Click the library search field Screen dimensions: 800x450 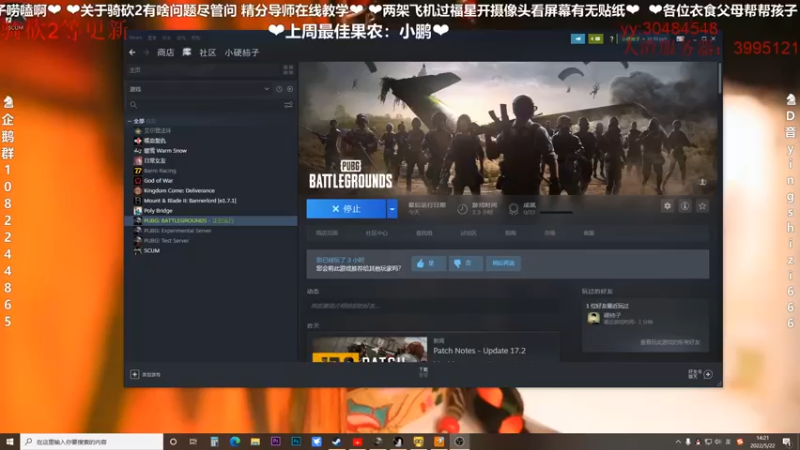204,105
